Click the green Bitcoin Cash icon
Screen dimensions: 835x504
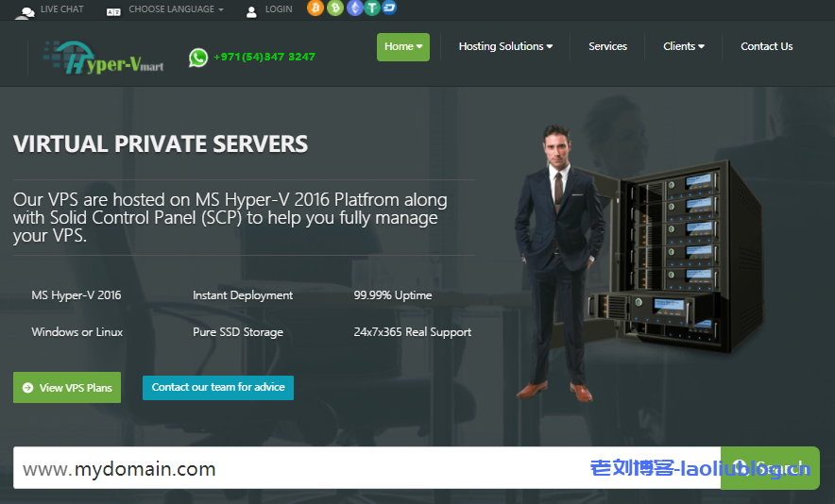(x=334, y=8)
